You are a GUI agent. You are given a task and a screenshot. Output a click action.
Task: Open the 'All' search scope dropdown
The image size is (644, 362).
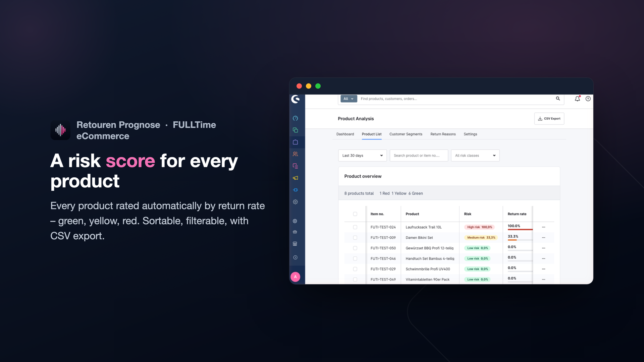tap(348, 99)
